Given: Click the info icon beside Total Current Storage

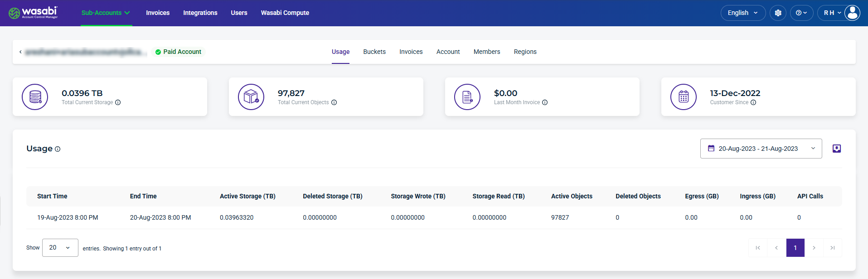Looking at the screenshot, I should [118, 102].
